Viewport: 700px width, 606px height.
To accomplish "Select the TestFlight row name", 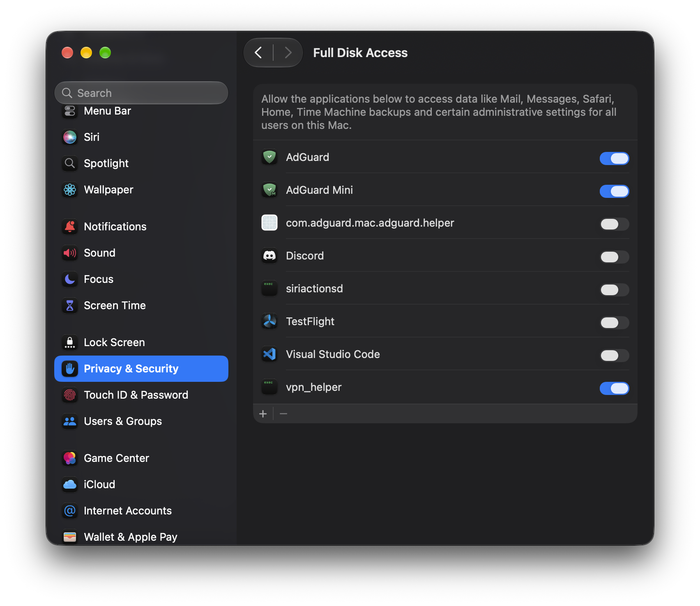I will [310, 321].
